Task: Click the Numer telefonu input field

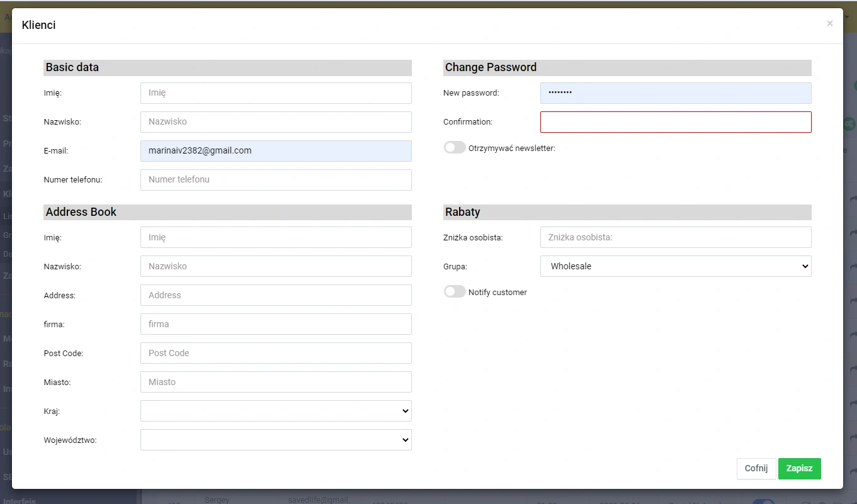Action: tap(276, 180)
